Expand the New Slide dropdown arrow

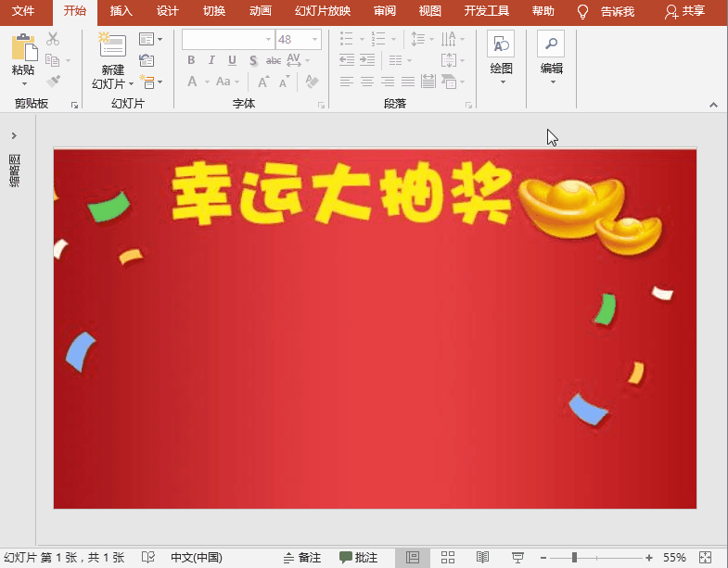pyautogui.click(x=131, y=84)
